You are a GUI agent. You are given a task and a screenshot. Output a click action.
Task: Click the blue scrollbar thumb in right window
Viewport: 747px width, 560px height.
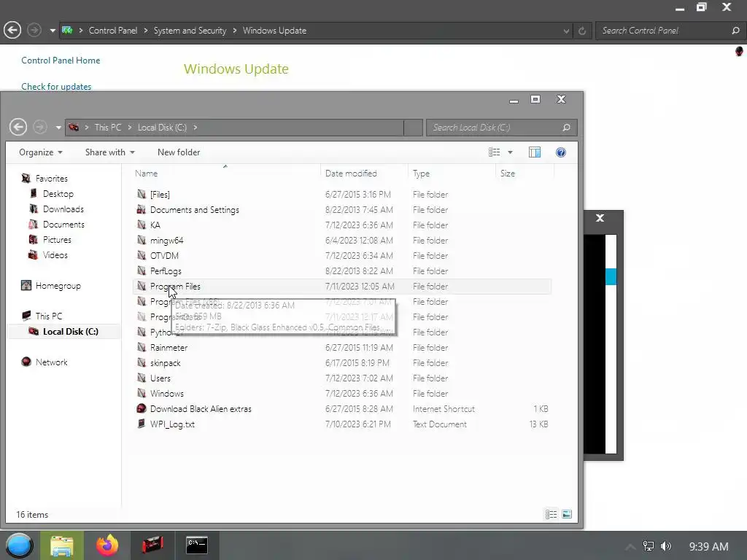[x=611, y=276]
